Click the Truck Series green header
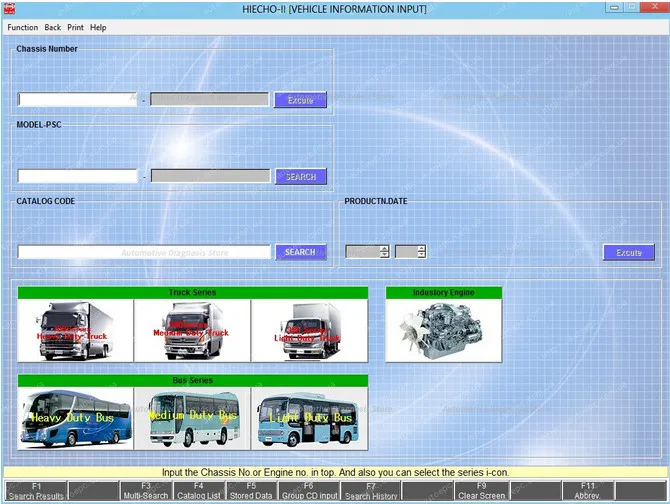 192,293
